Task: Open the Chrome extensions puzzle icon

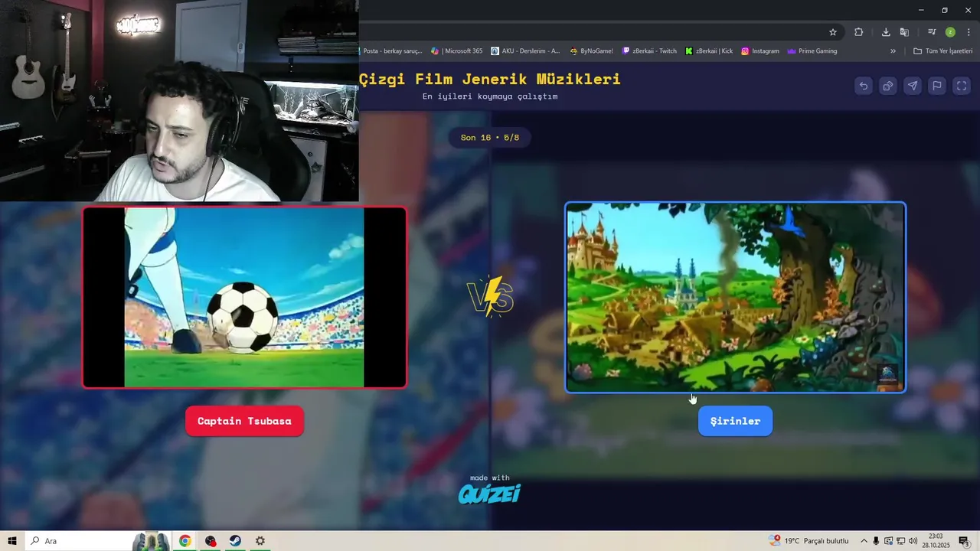Action: [x=859, y=32]
